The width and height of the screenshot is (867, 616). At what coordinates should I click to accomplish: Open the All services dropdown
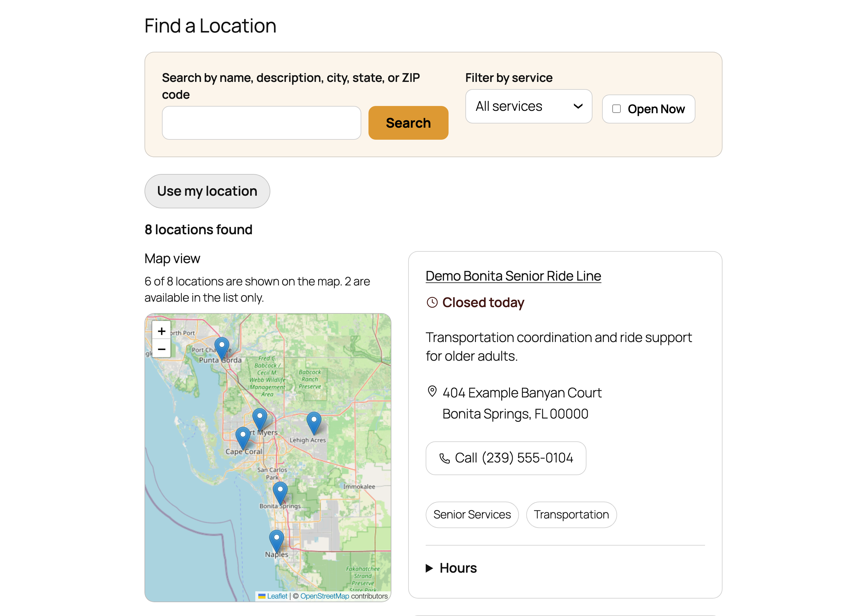point(529,106)
